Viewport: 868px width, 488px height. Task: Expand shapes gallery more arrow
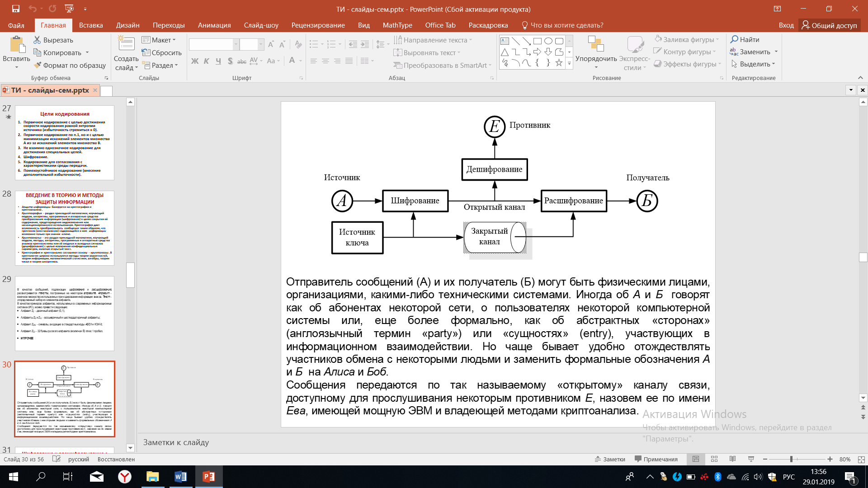569,64
